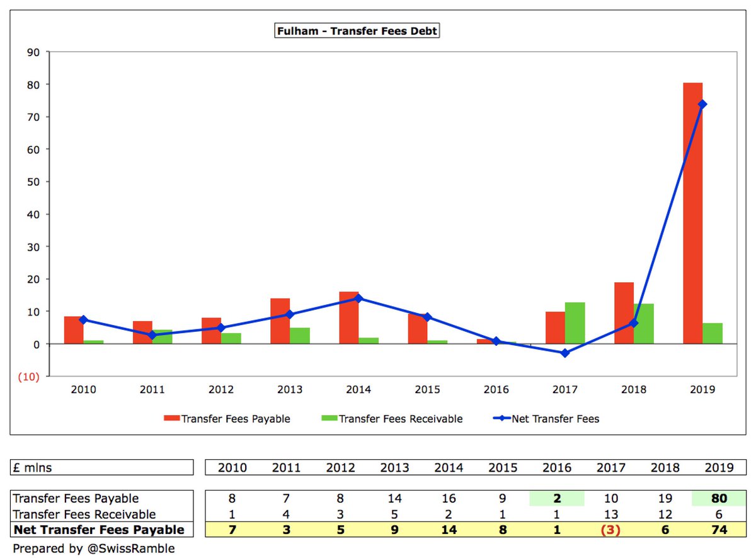Viewport: 756px width, 558px height.
Task: Click the 2013 green receivable bar
Action: [x=300, y=336]
